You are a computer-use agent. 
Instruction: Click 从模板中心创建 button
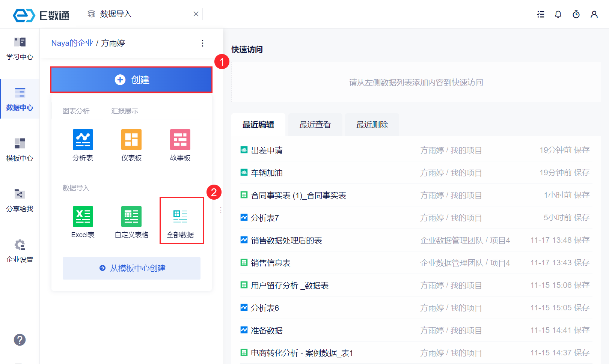(x=131, y=268)
